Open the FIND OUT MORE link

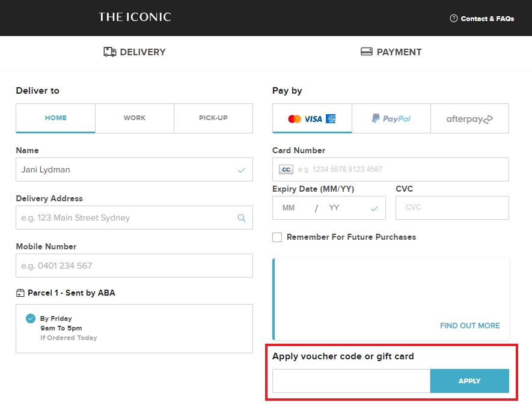pyautogui.click(x=470, y=326)
